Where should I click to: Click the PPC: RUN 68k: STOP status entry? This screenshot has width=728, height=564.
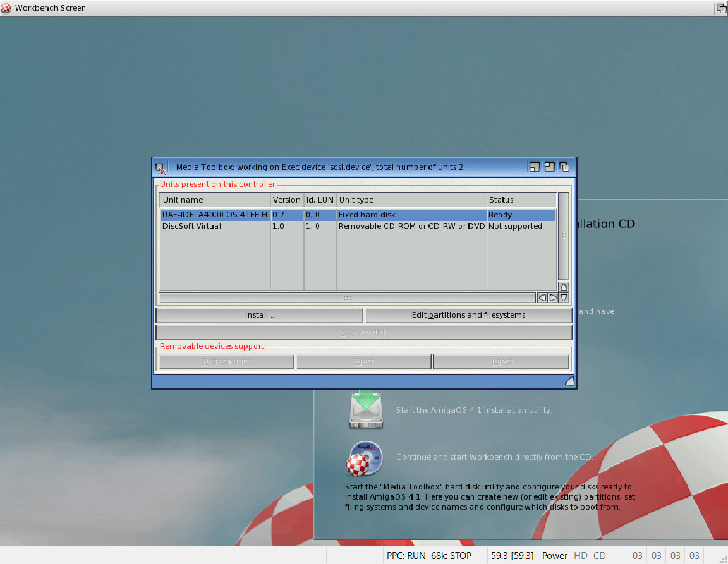429,556
